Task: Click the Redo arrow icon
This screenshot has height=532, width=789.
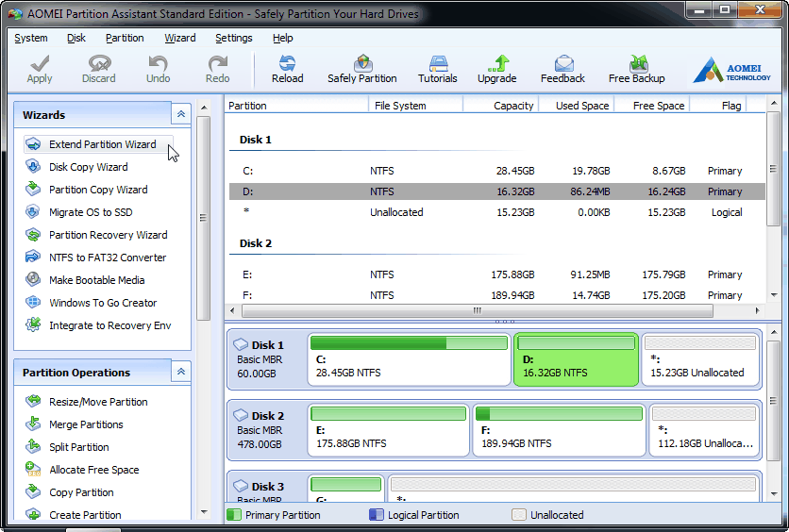Action: (x=217, y=63)
